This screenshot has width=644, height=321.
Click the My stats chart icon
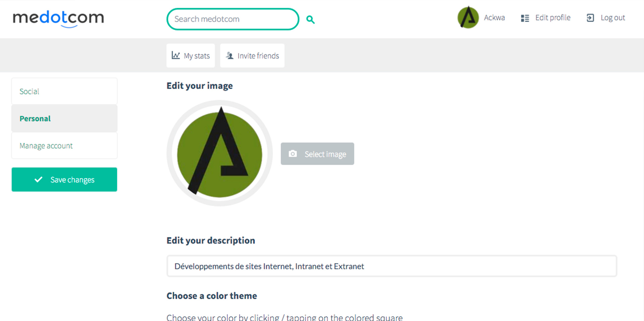(176, 55)
